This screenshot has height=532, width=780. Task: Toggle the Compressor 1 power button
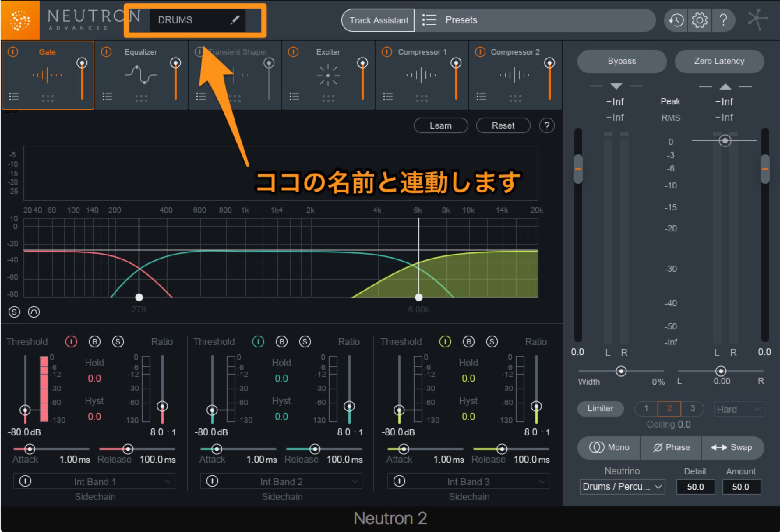tap(387, 52)
